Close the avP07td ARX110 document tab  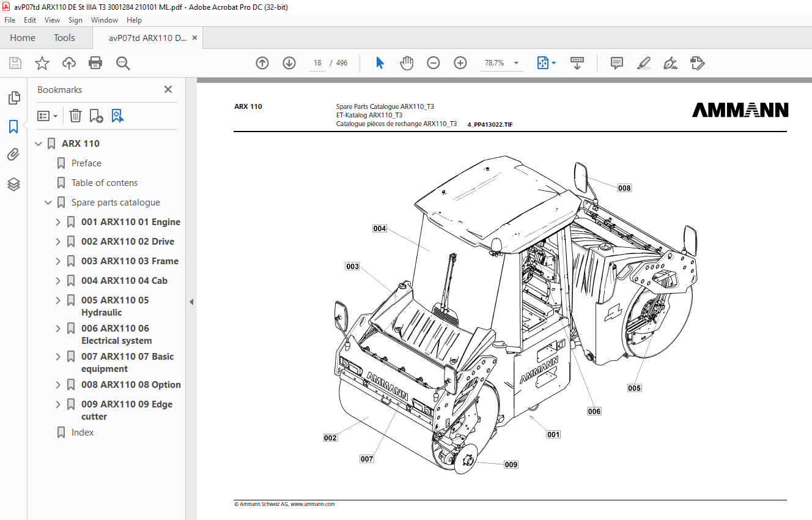195,38
